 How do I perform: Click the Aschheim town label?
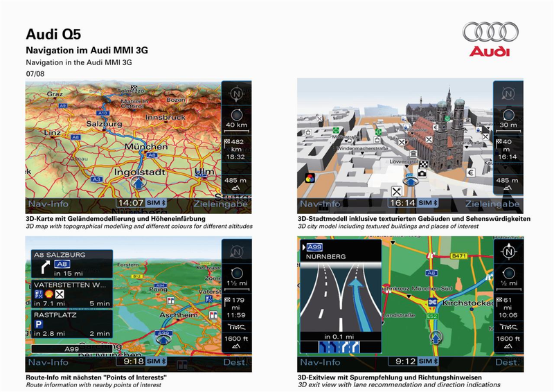tap(179, 315)
